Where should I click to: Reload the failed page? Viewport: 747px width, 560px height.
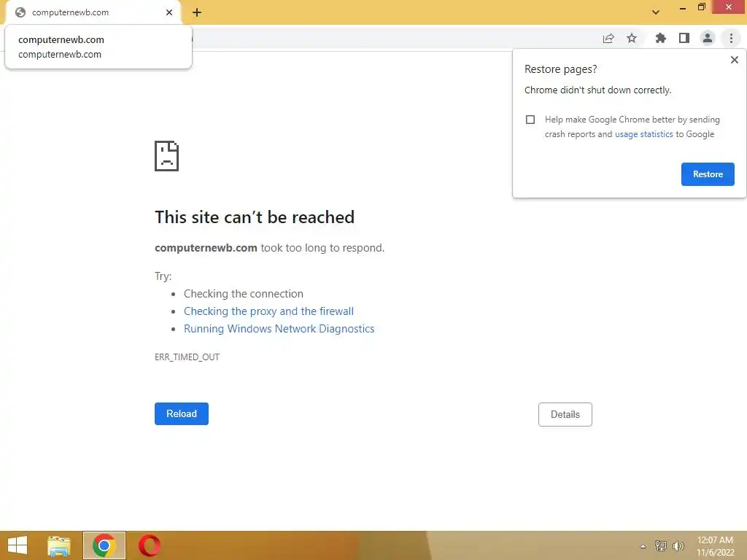point(182,414)
